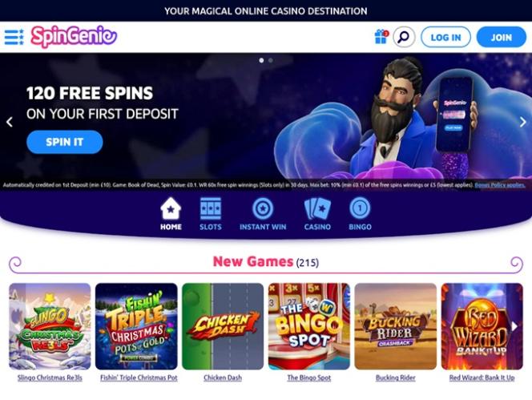Open the Bucking Rider text link
Image resolution: width=532 pixels, height=400 pixels.
tap(395, 378)
